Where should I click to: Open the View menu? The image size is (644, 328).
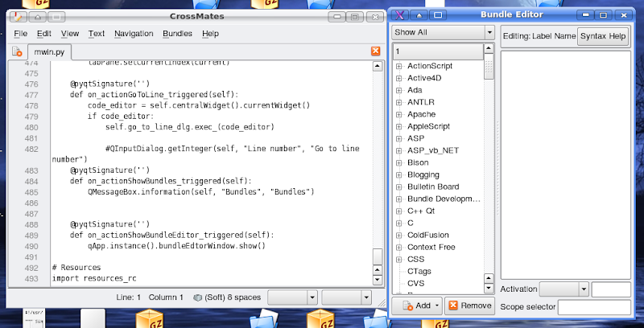70,34
